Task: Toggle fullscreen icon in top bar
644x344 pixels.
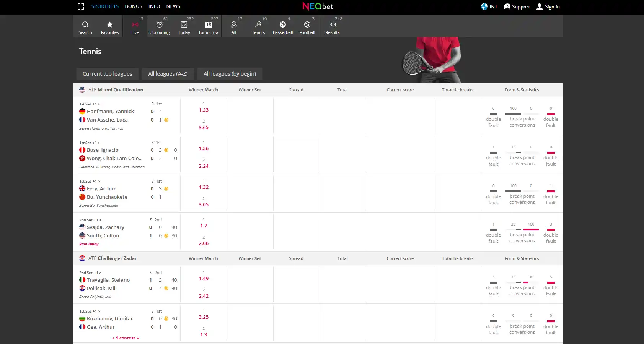Action: click(81, 6)
